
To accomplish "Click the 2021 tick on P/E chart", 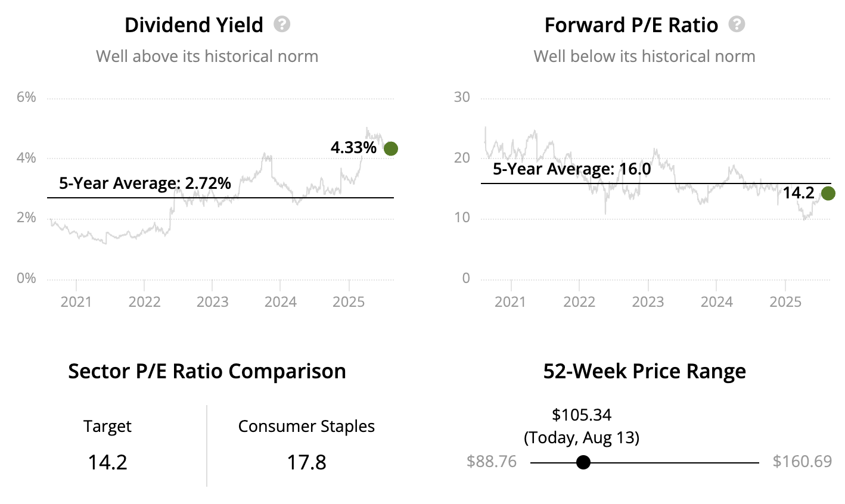I will point(511,301).
